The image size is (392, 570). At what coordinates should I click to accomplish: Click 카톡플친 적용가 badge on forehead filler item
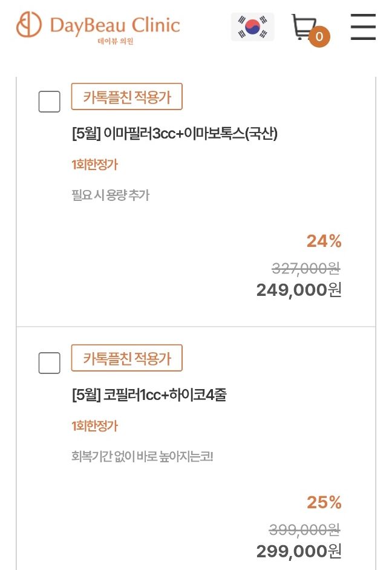point(127,97)
